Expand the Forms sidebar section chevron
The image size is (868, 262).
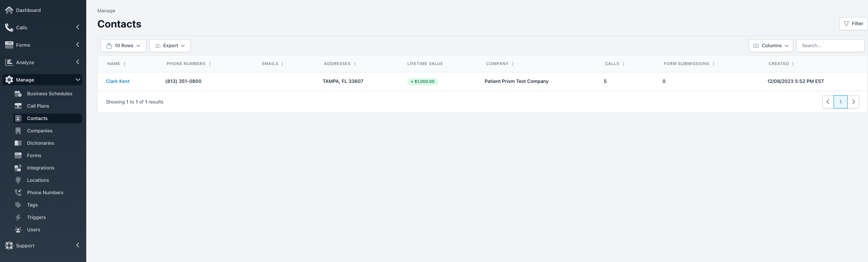(78, 45)
